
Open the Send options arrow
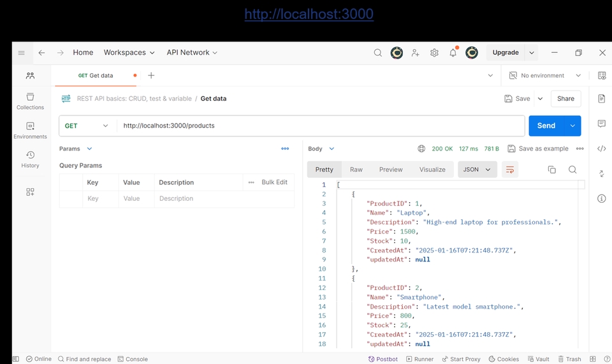(x=572, y=126)
